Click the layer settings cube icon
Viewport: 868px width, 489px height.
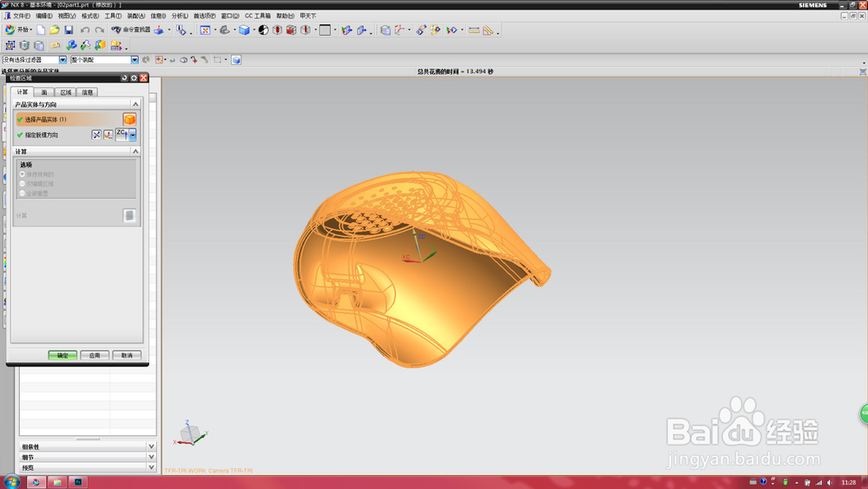(x=385, y=30)
